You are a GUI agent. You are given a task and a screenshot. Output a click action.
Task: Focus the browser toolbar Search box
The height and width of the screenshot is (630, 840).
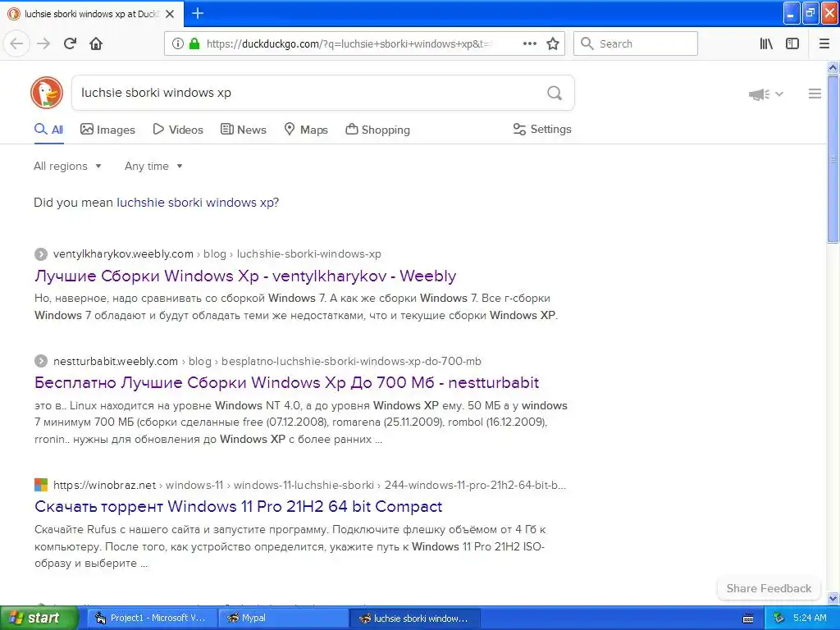(636, 43)
